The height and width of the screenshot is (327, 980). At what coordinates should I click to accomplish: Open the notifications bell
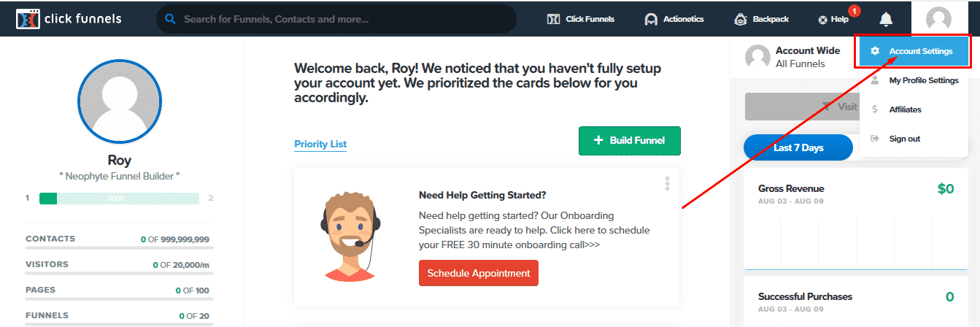886,19
